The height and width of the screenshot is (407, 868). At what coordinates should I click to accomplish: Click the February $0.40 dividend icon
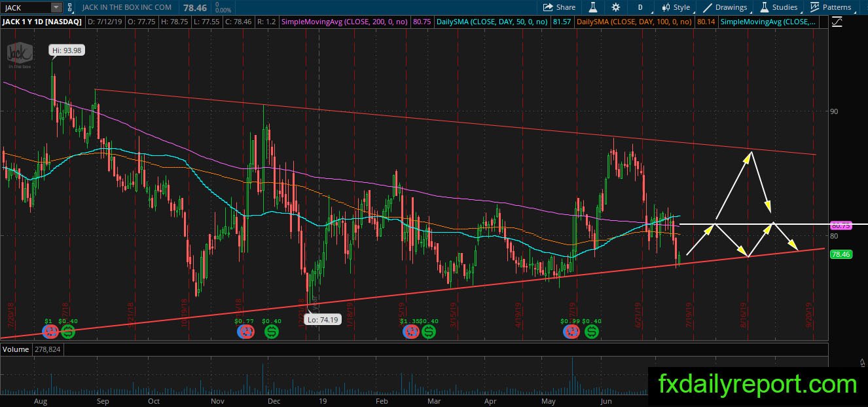[429, 332]
